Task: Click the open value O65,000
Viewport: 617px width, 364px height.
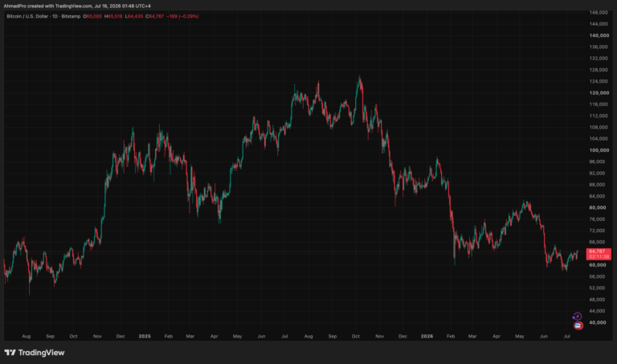Action: 92,17
